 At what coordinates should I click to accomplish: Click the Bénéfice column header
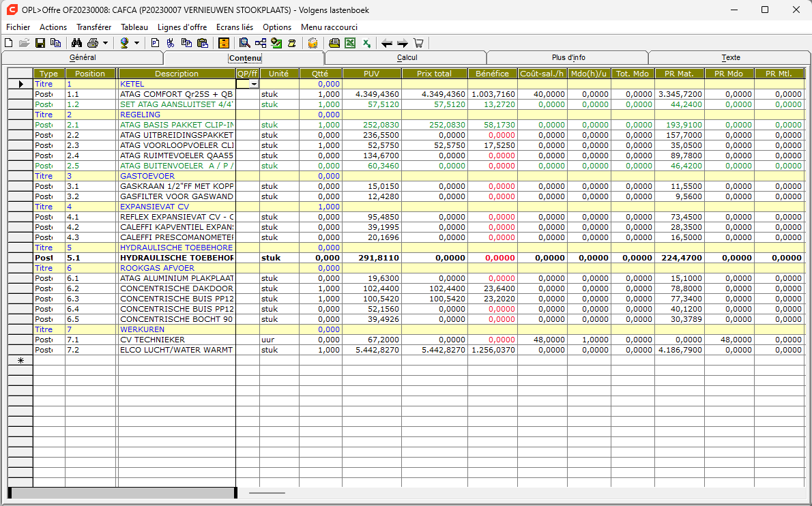pos(492,74)
